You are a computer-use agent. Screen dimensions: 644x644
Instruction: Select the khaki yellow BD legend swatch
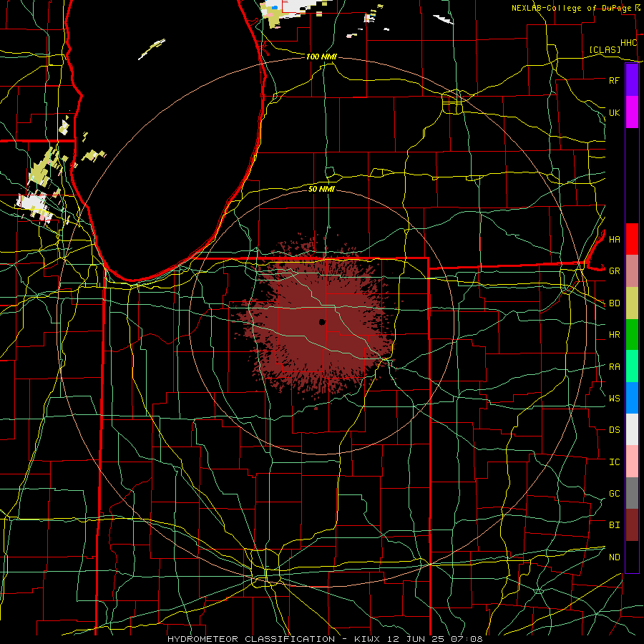[x=632, y=303]
